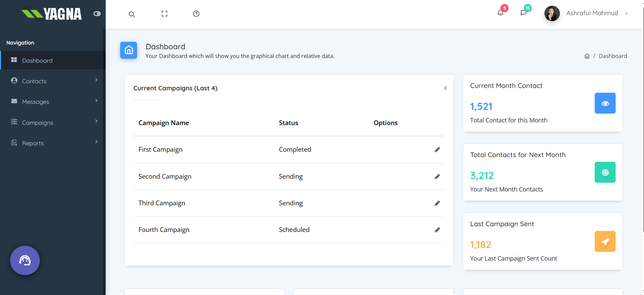Select Dashboard in the navigation sidebar
The width and height of the screenshot is (644, 295).
[x=37, y=61]
